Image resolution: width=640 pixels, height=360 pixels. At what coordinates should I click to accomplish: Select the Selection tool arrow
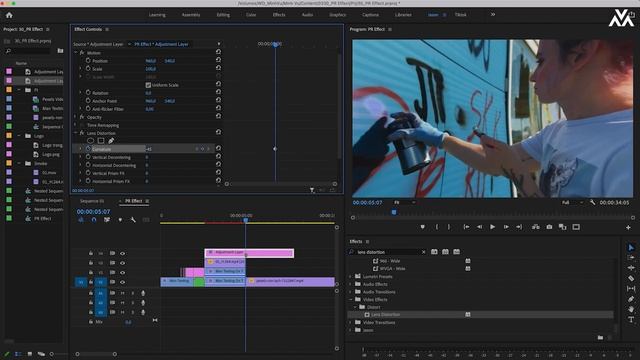[631, 247]
